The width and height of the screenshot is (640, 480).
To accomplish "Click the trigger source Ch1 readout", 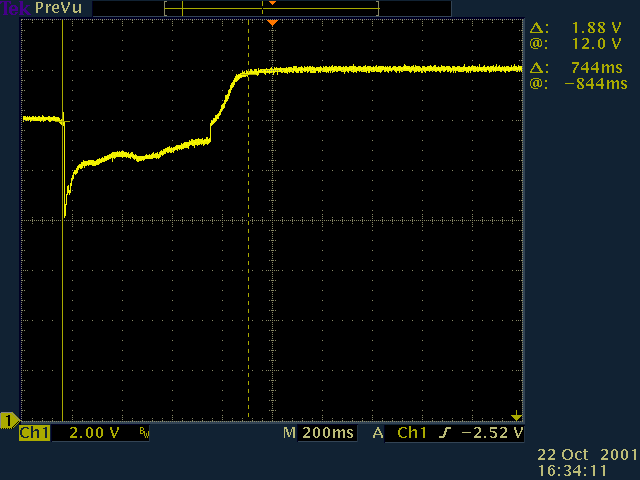I will pos(411,434).
